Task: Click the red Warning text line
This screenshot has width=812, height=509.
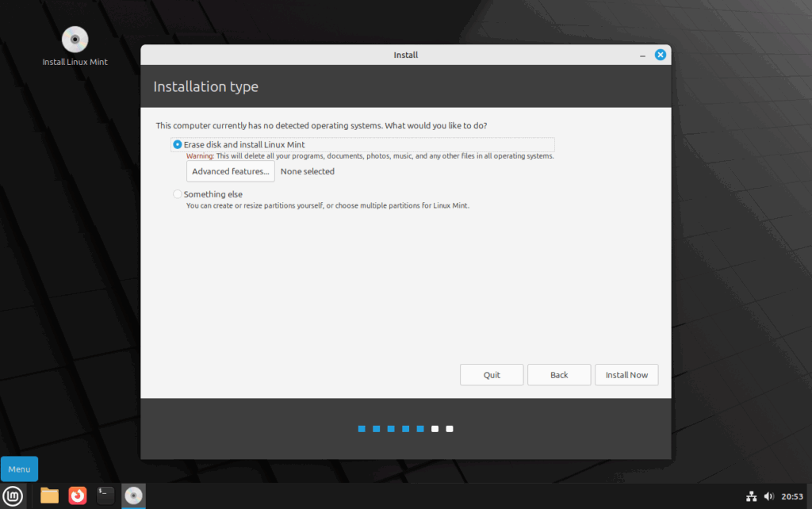Action: 370,156
